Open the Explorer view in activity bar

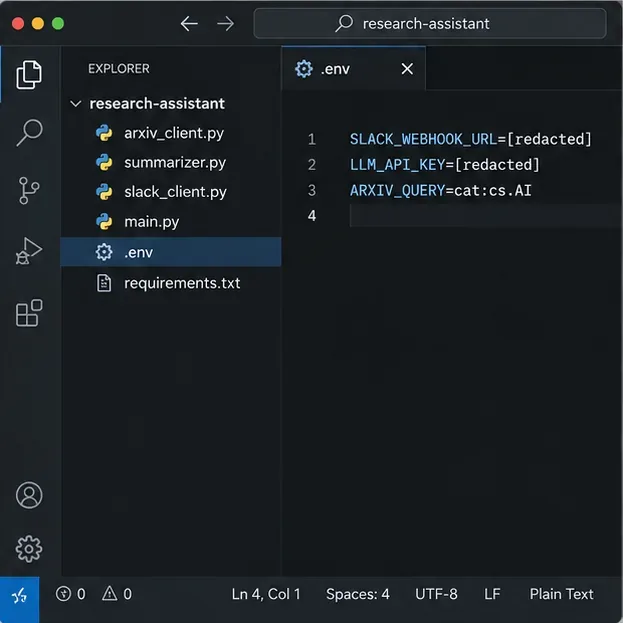(x=29, y=75)
